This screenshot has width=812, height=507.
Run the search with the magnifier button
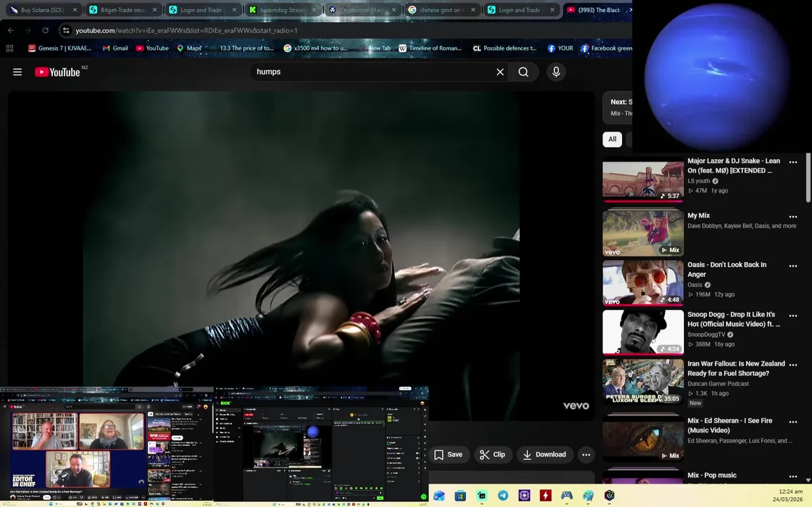click(524, 72)
